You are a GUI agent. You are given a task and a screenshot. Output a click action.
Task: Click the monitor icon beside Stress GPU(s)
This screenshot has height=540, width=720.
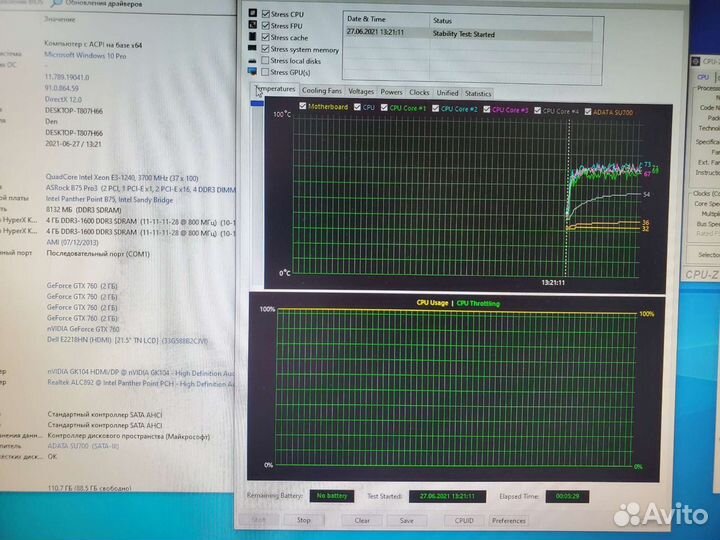252,71
